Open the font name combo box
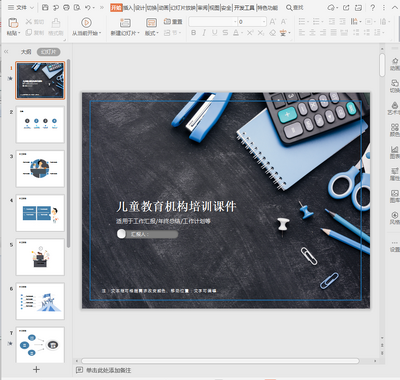 pyautogui.click(x=213, y=22)
